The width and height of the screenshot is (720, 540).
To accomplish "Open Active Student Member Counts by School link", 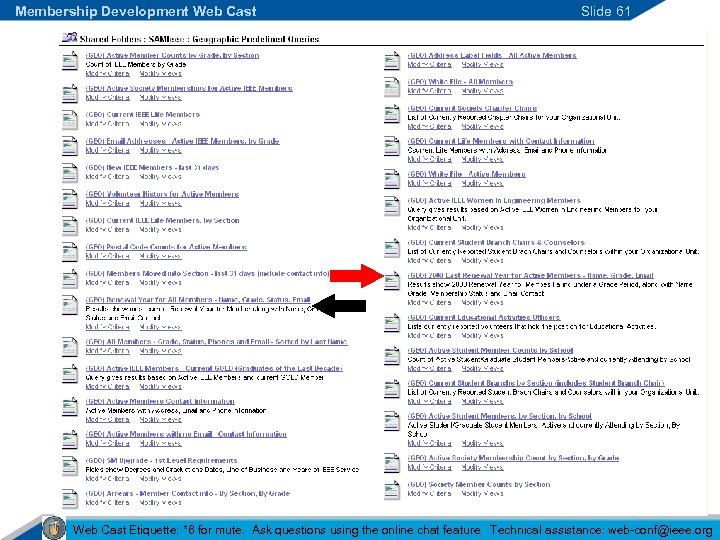I will click(x=490, y=350).
